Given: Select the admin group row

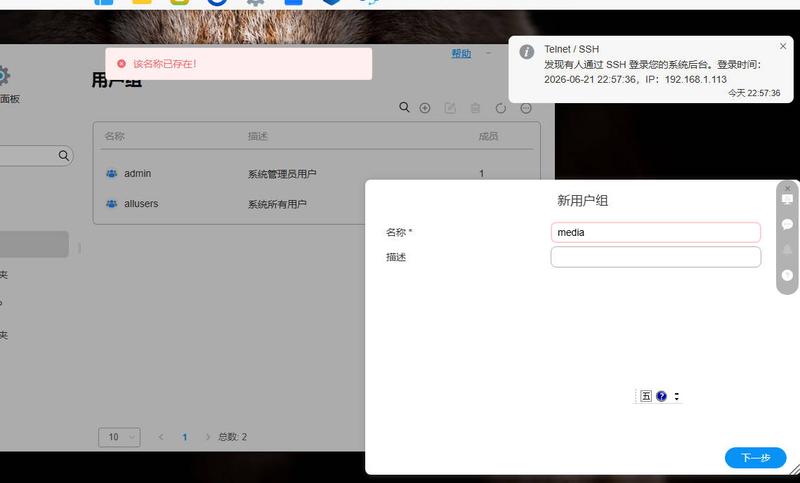Looking at the screenshot, I should tap(316, 173).
